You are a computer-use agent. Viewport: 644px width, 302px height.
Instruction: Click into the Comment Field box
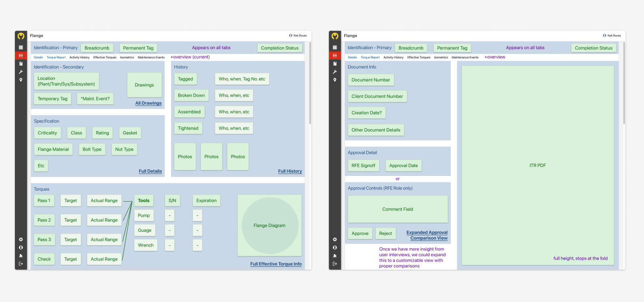(398, 209)
